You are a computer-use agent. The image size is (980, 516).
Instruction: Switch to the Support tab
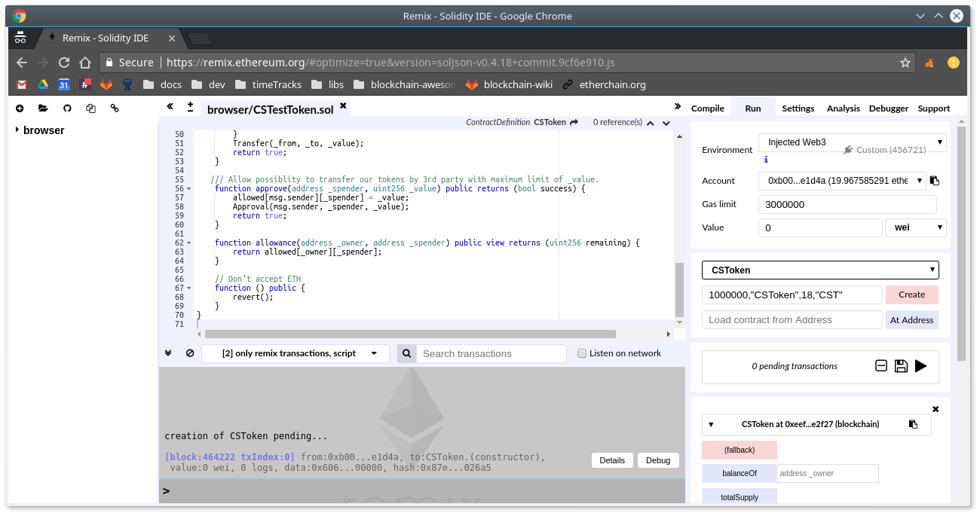point(934,108)
